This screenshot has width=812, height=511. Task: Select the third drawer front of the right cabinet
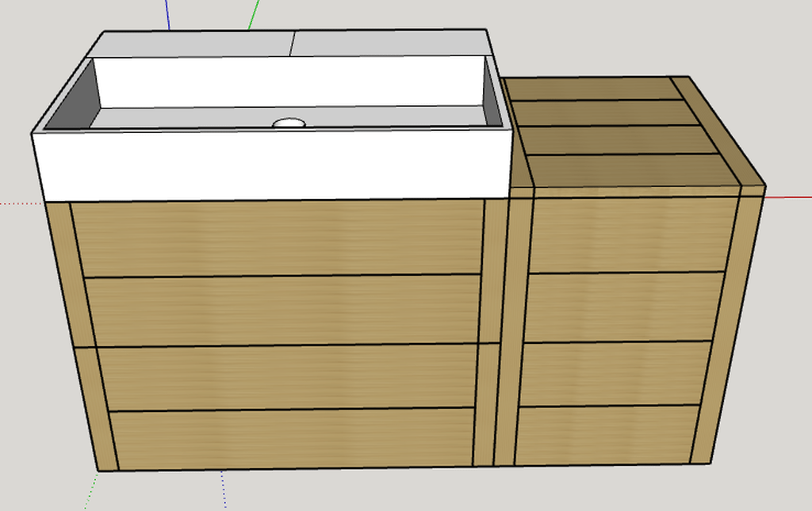(615, 374)
